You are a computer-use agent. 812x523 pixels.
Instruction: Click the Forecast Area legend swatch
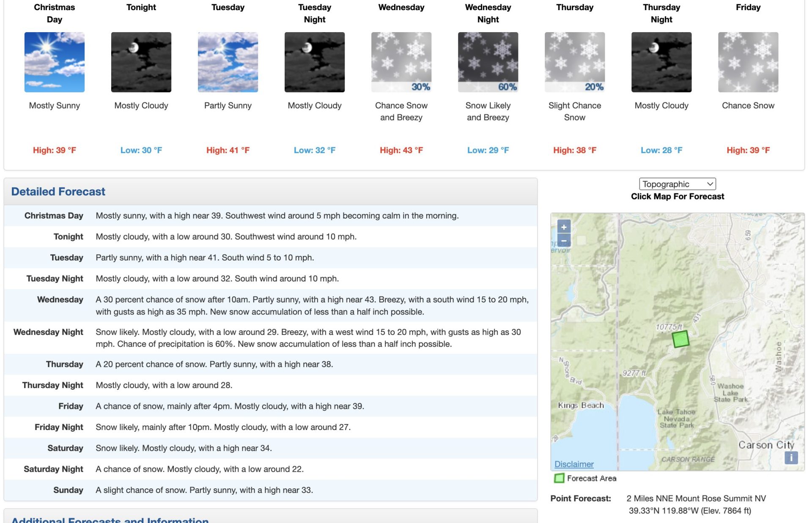(x=559, y=478)
